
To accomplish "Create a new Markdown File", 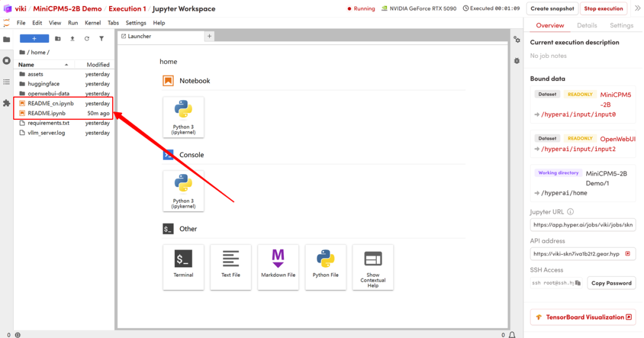I will coord(278,267).
